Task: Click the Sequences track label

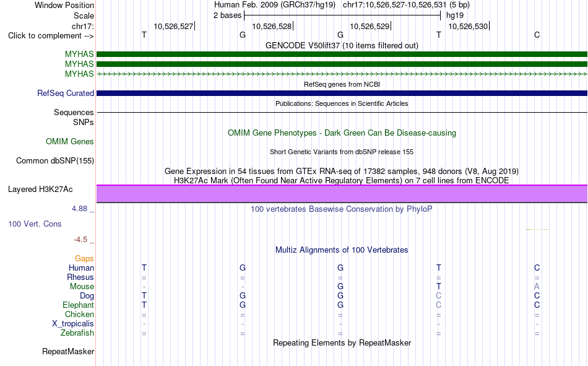Action: 74,112
